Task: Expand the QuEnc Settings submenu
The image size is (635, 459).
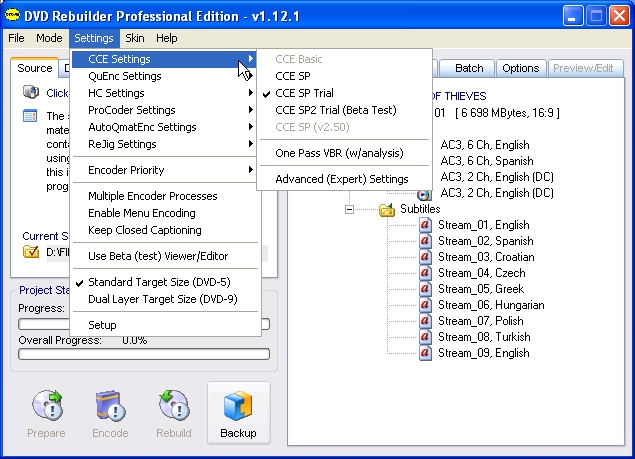Action: pos(164,76)
